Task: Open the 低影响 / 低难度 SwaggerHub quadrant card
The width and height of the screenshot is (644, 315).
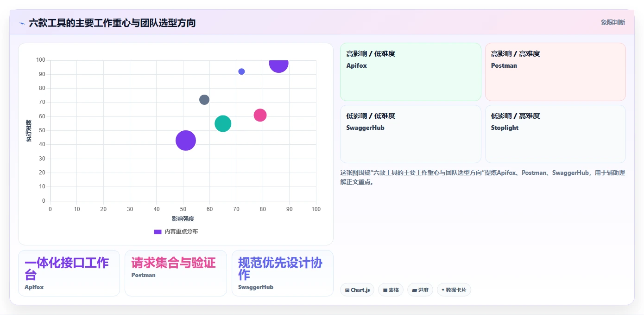Action: tap(410, 134)
